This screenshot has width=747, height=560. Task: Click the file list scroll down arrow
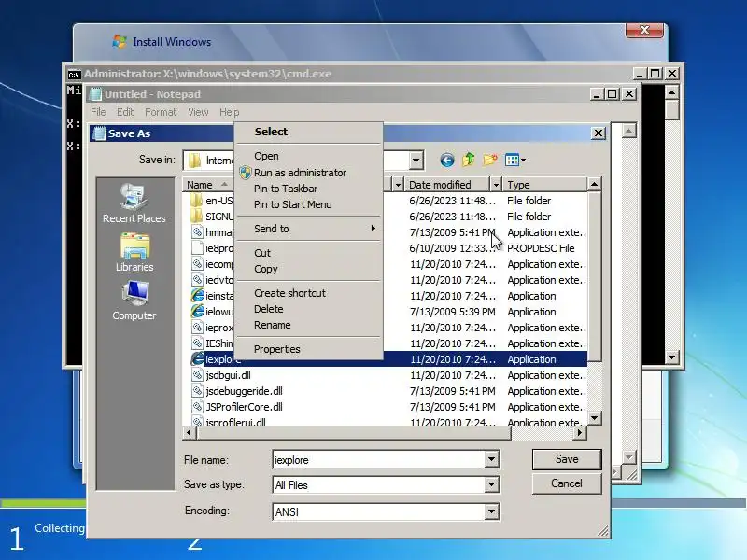594,418
